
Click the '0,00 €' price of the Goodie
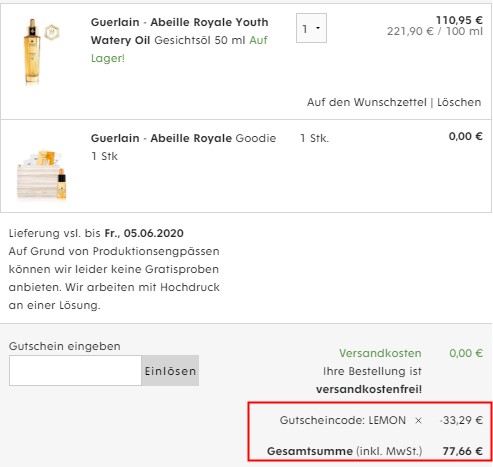click(x=466, y=136)
